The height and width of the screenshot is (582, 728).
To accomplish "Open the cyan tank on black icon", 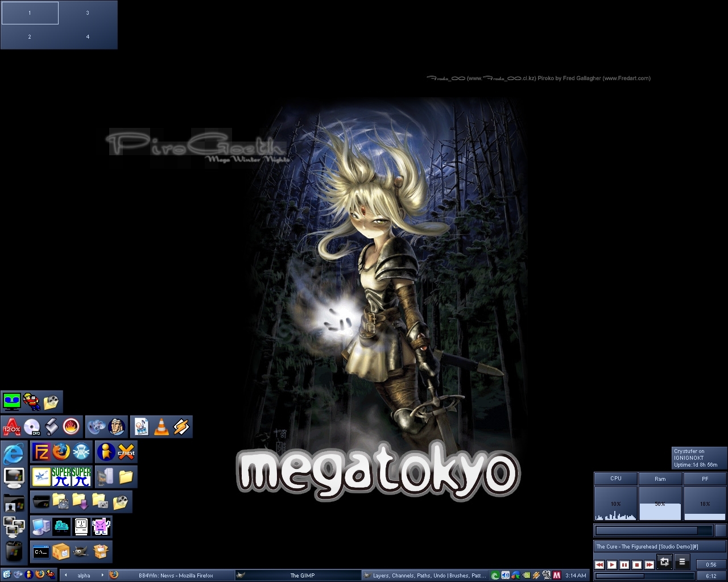I will click(61, 527).
